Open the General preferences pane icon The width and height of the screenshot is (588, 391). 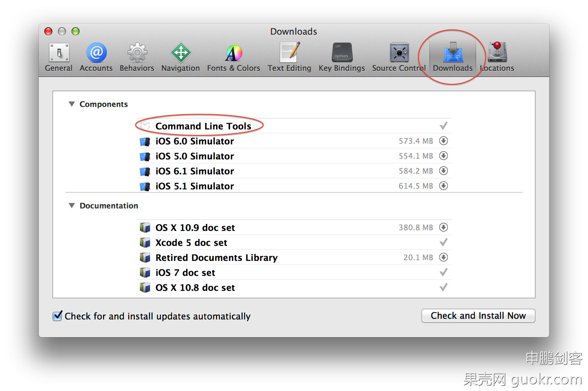[59, 53]
